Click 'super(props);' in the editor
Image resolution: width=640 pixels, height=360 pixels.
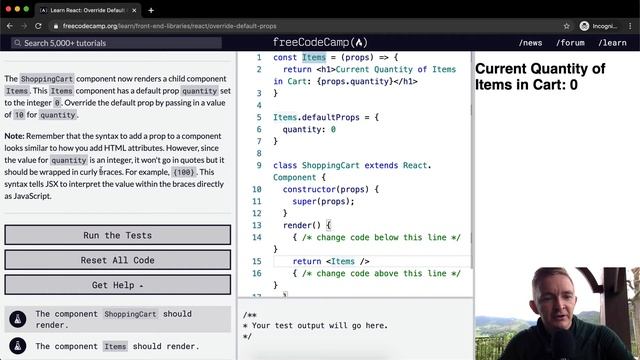point(323,201)
